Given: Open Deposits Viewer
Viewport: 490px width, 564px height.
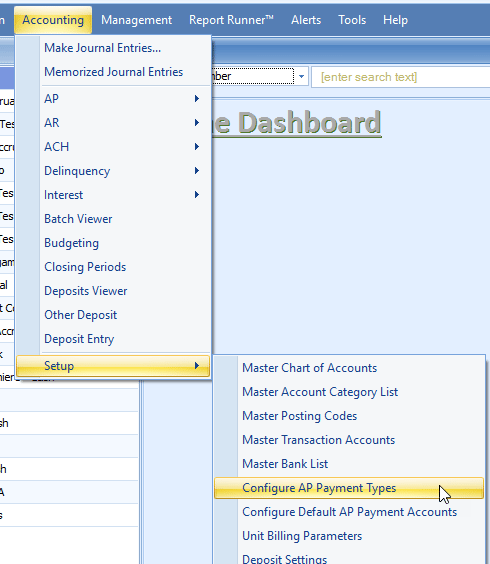Looking at the screenshot, I should point(113,291).
